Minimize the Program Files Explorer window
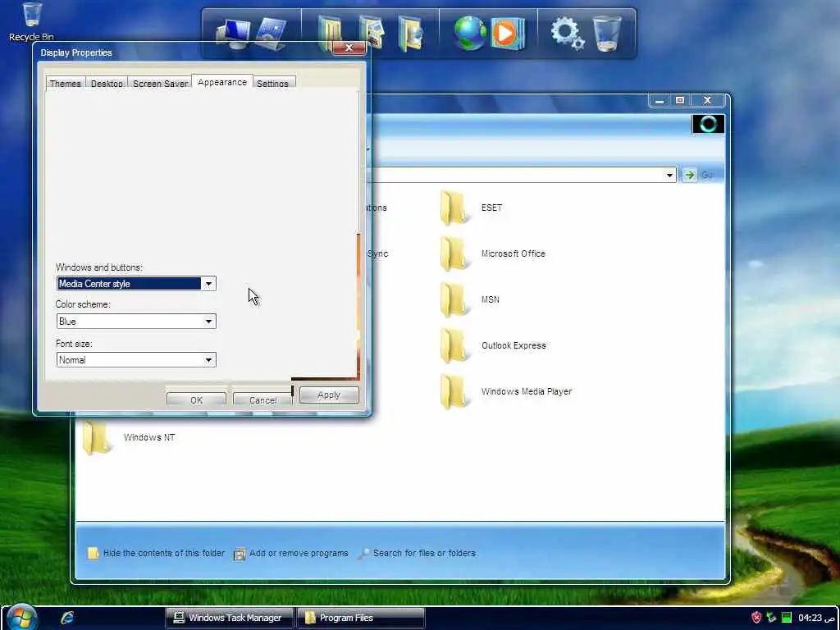Image resolution: width=840 pixels, height=630 pixels. 660,100
